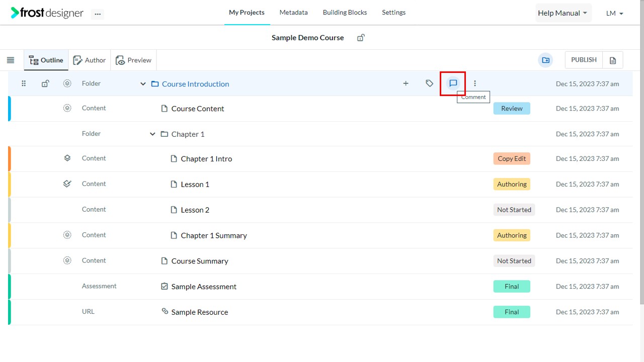Click the checked layers icon on Lesson 1 row
644x362 pixels.
(x=67, y=184)
